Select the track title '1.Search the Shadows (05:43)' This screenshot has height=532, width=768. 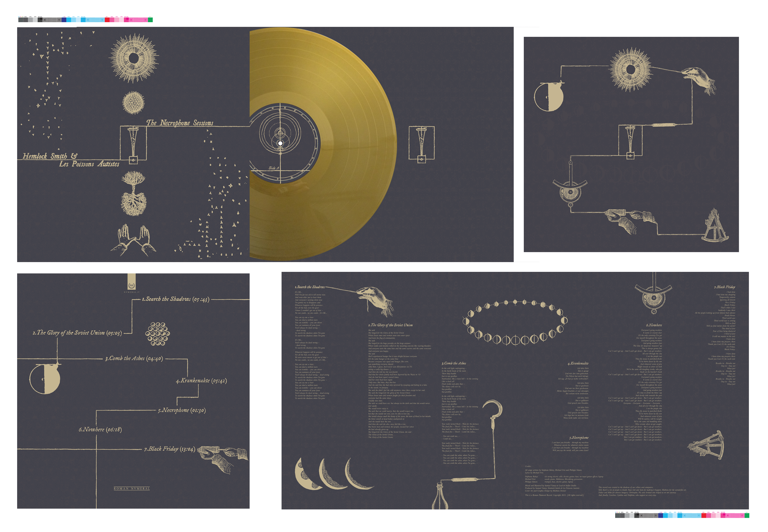(x=175, y=299)
